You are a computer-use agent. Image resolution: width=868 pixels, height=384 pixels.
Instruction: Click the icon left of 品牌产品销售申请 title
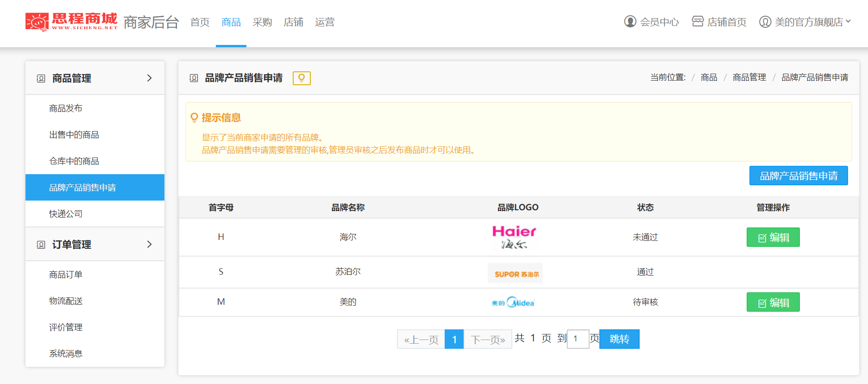[x=194, y=78]
